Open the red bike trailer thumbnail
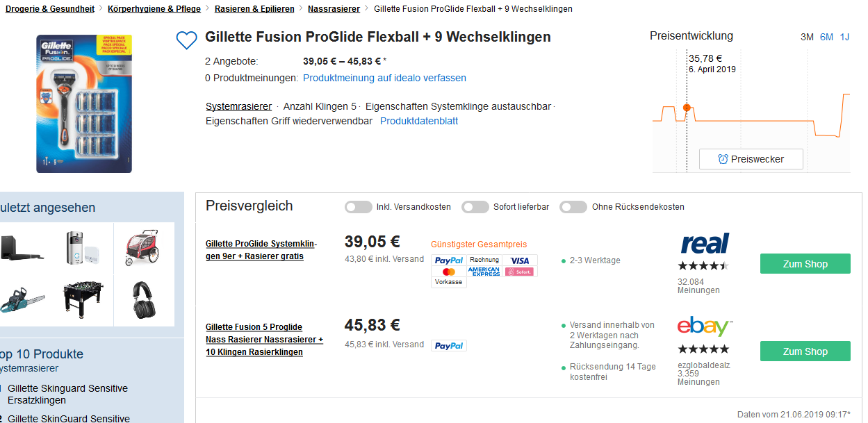 (142, 248)
